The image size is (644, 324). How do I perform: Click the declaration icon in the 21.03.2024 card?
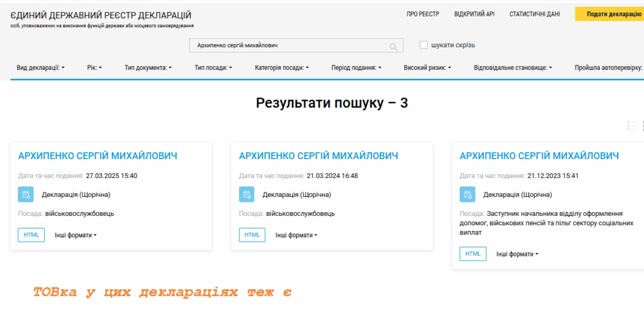[x=247, y=195]
